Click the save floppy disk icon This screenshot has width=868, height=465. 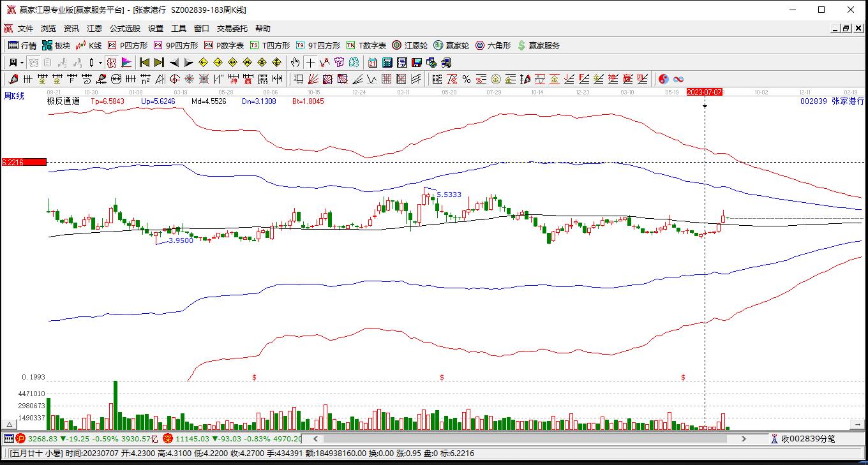417,63
